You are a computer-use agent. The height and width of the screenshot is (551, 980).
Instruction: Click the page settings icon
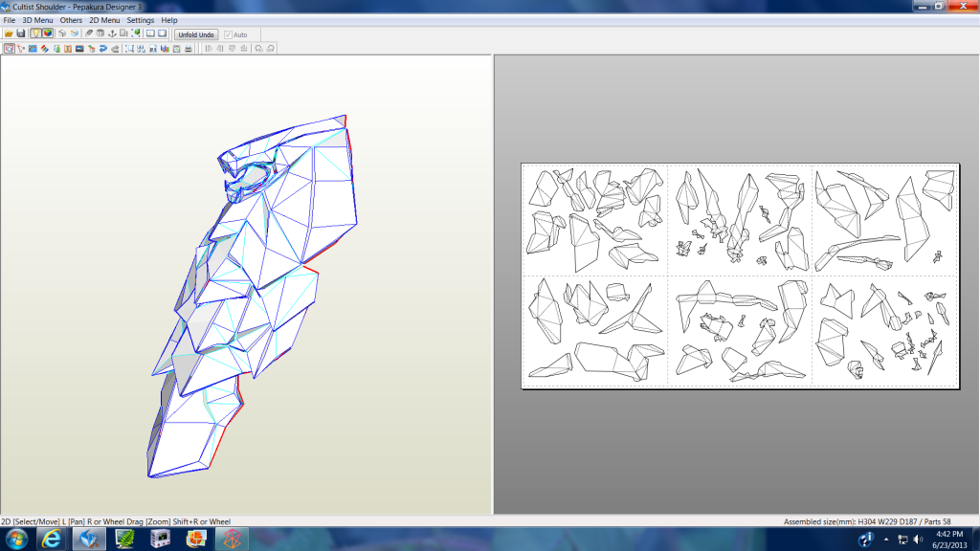[x=152, y=48]
